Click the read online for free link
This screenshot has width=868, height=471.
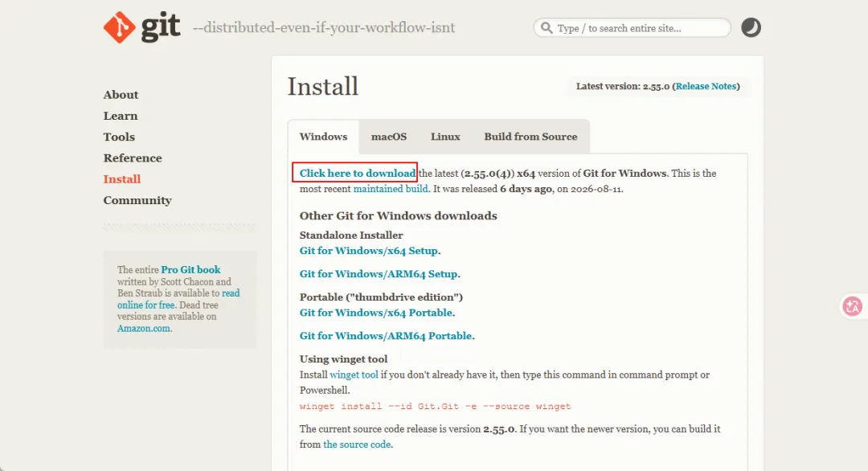178,299
